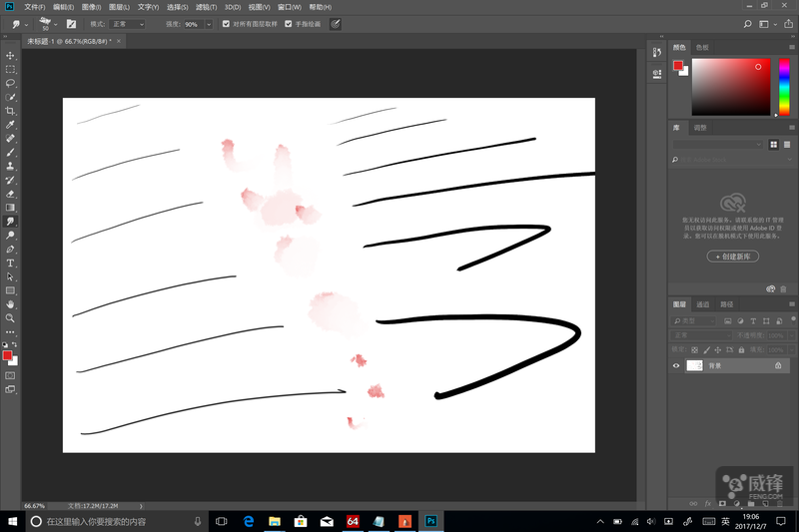The width and height of the screenshot is (799, 532).
Task: Open the mode dropdown in the options bar
Action: click(x=127, y=24)
